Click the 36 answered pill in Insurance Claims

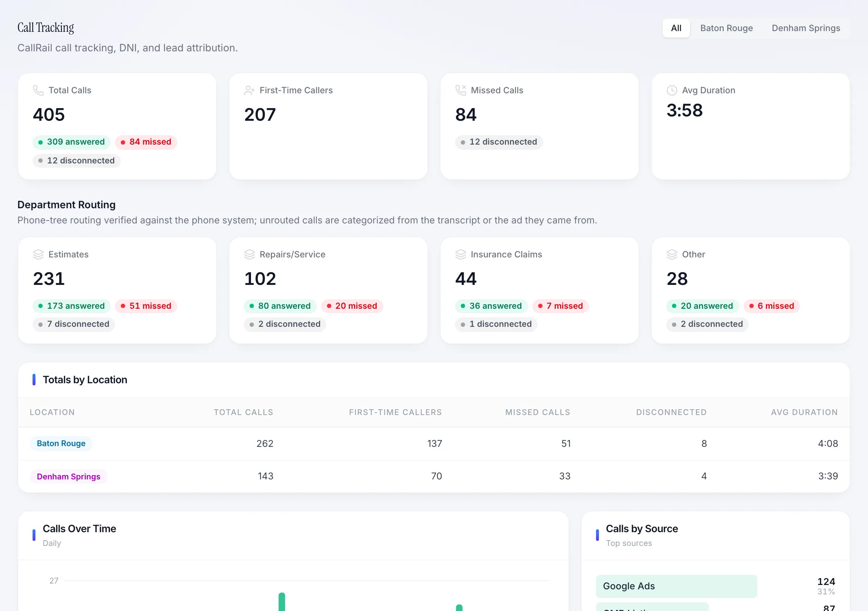click(492, 306)
